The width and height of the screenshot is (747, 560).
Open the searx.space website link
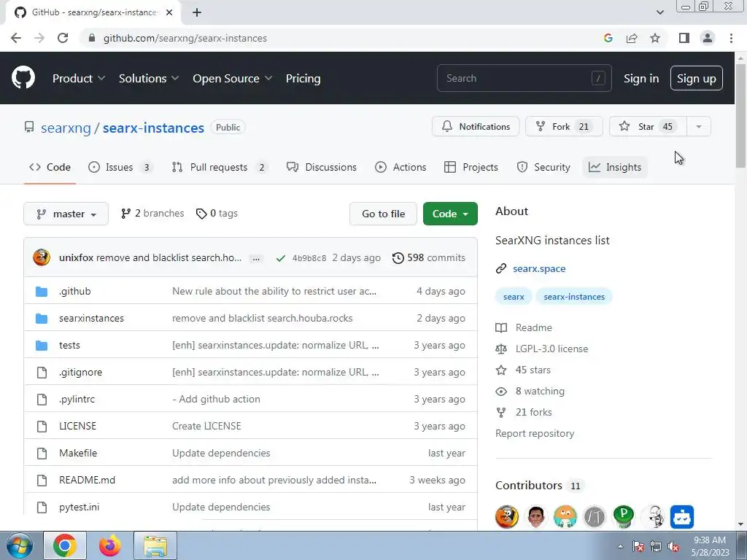[x=539, y=268]
